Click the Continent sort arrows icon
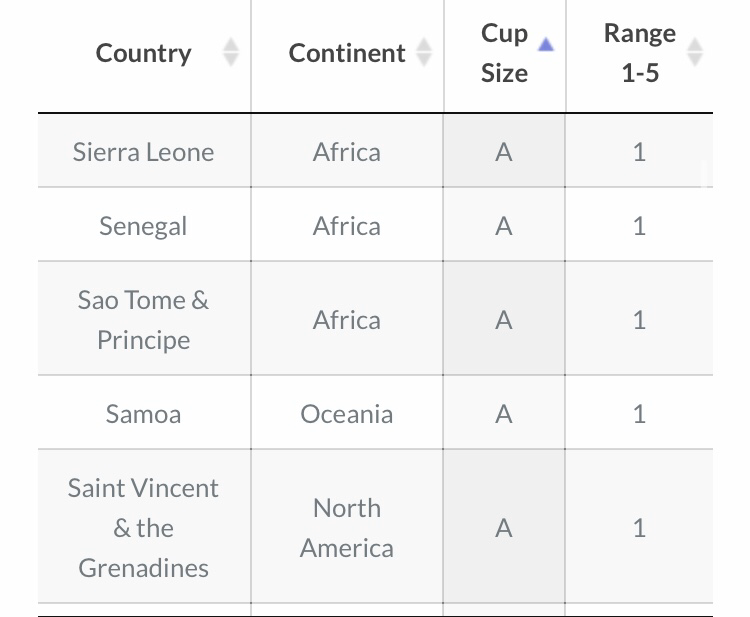 424,52
